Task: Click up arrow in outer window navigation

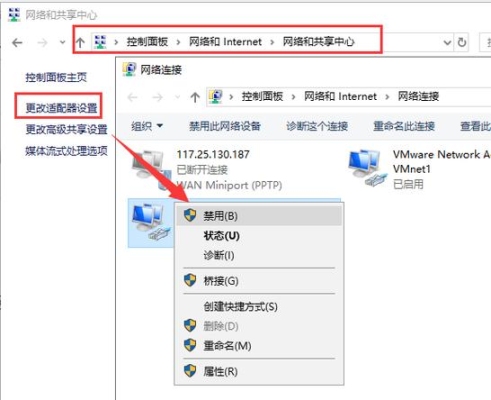Action: pos(80,42)
